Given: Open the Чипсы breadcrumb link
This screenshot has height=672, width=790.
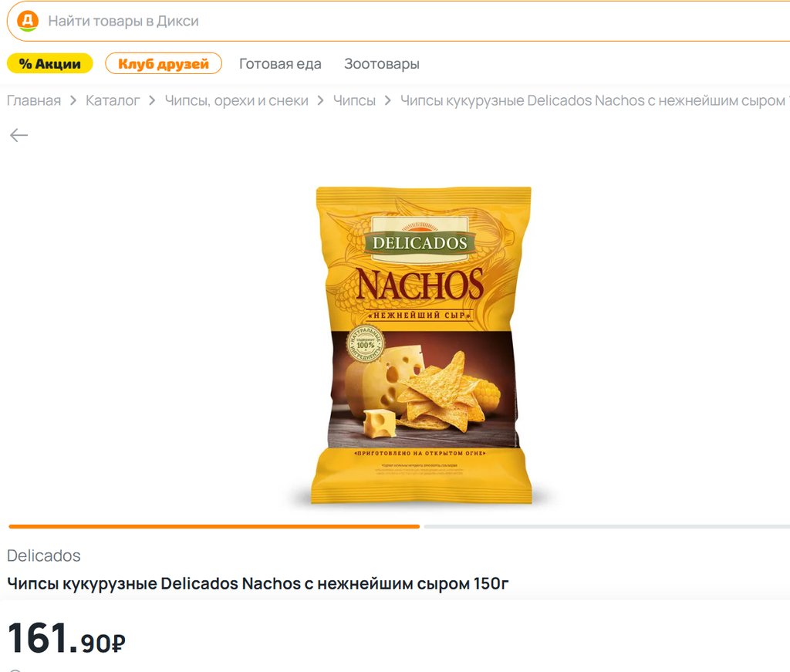Looking at the screenshot, I should (354, 101).
